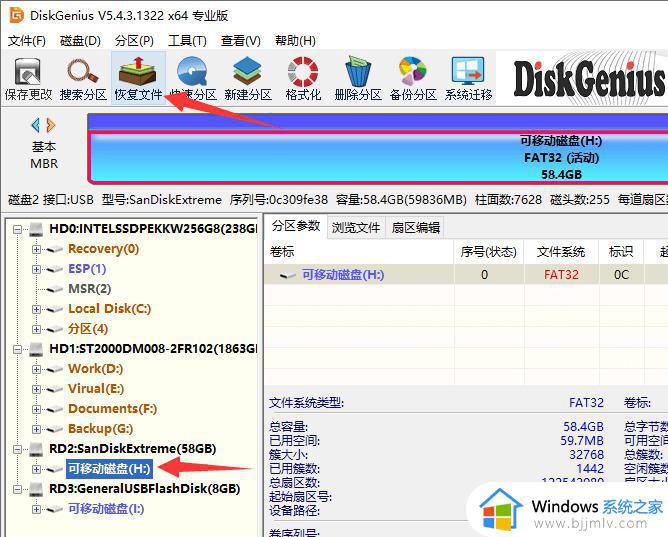Select ESP(1) partition in the tree

coord(87,269)
